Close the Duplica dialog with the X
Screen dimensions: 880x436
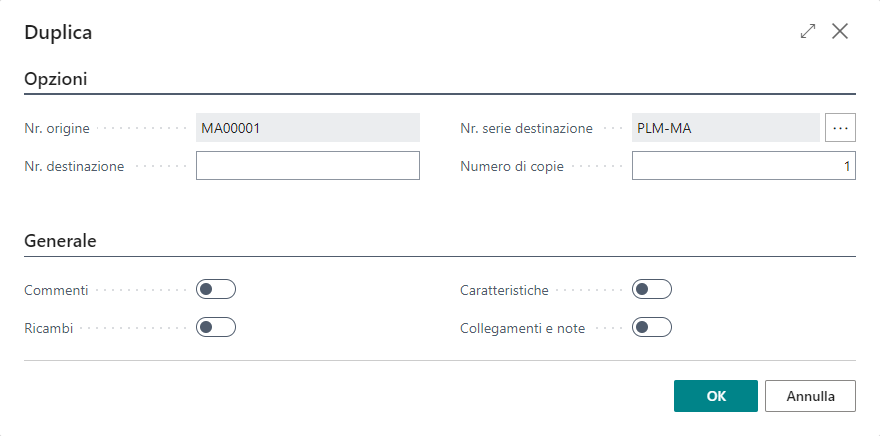(840, 32)
